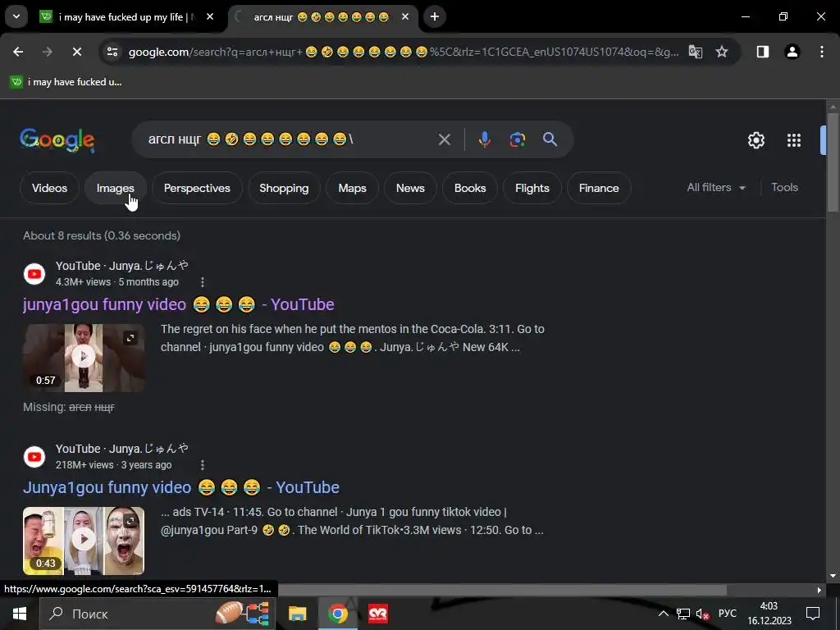Open File Explorer from the taskbar
This screenshot has height=630, width=840.
pyautogui.click(x=297, y=614)
